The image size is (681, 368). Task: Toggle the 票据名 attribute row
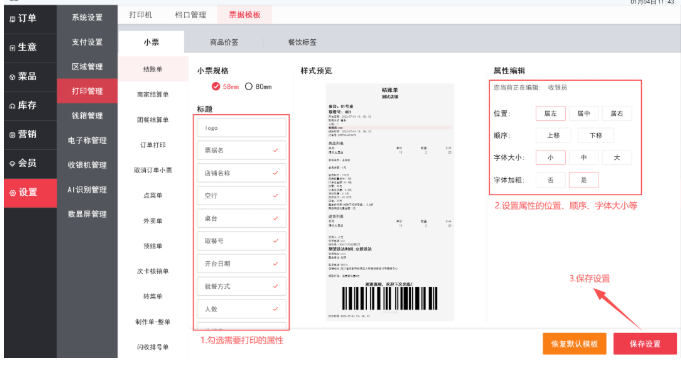[x=241, y=150]
